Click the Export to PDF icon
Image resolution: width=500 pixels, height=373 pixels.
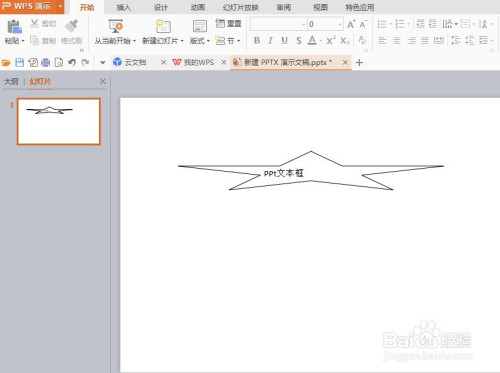click(33, 62)
